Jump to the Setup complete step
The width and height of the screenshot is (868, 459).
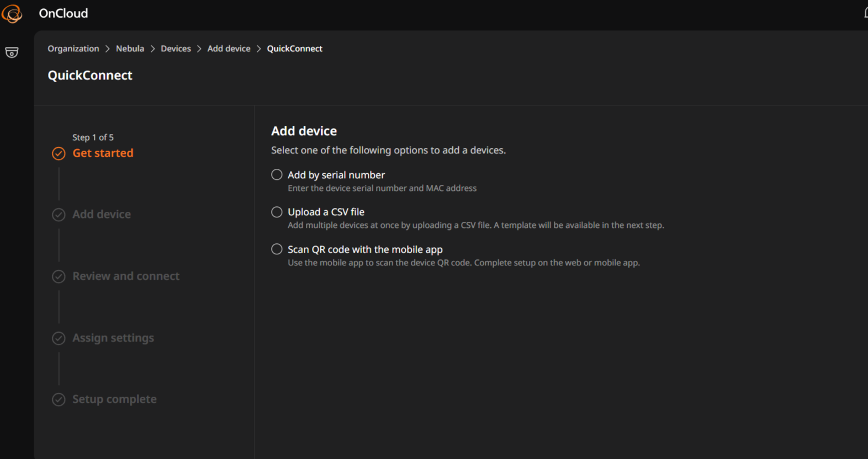coord(114,399)
